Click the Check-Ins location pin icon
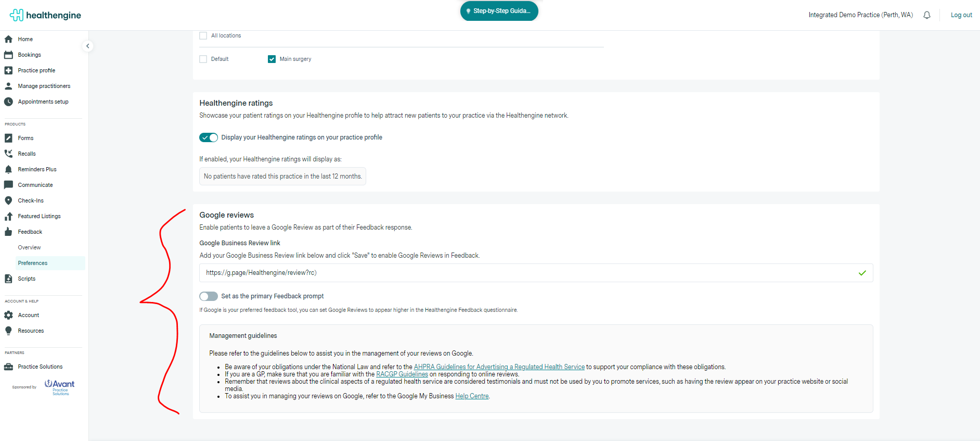This screenshot has width=980, height=441. coord(8,200)
